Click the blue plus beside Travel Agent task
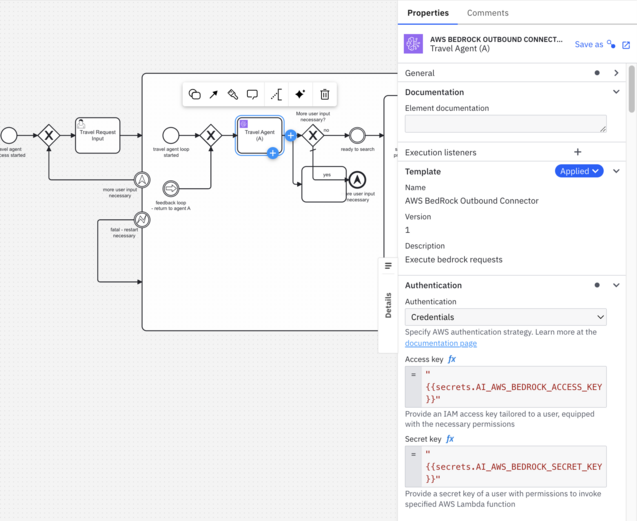637x521 pixels. (x=290, y=135)
